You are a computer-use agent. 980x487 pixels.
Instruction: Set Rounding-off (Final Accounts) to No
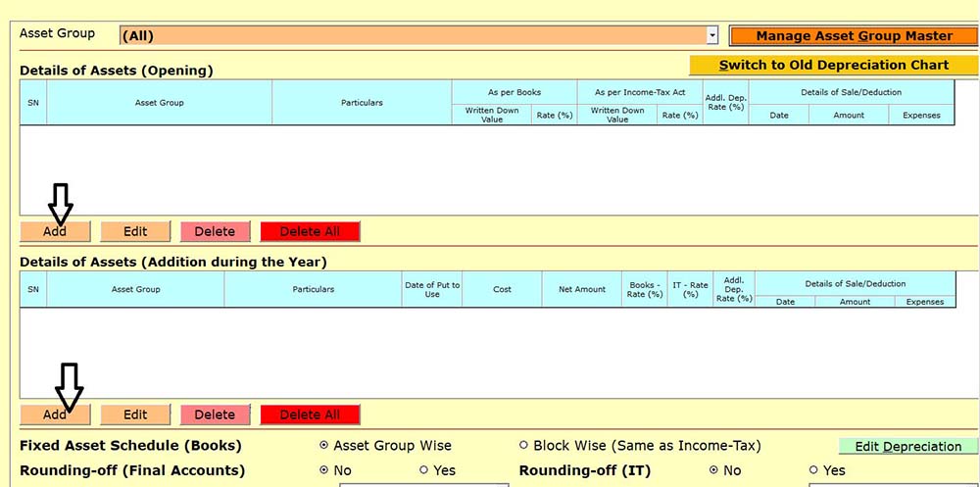[x=324, y=470]
